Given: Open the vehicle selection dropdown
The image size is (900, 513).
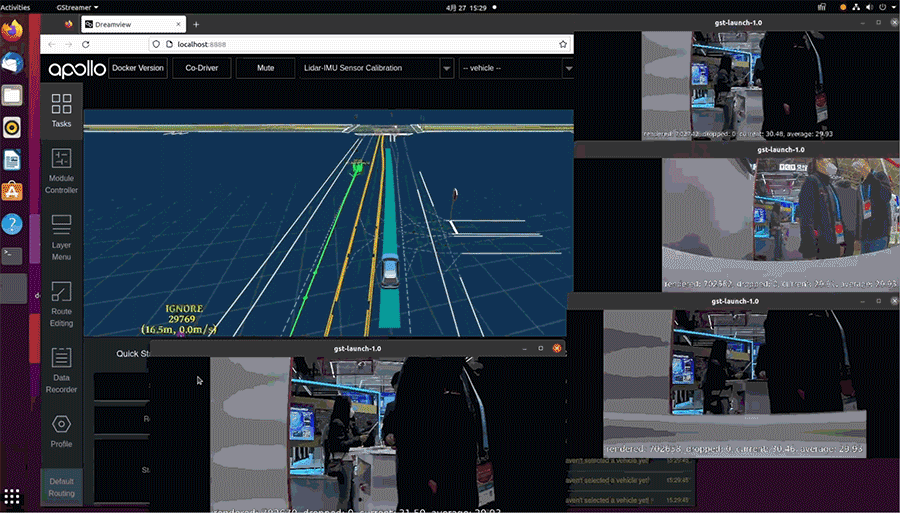Looking at the screenshot, I should point(516,68).
